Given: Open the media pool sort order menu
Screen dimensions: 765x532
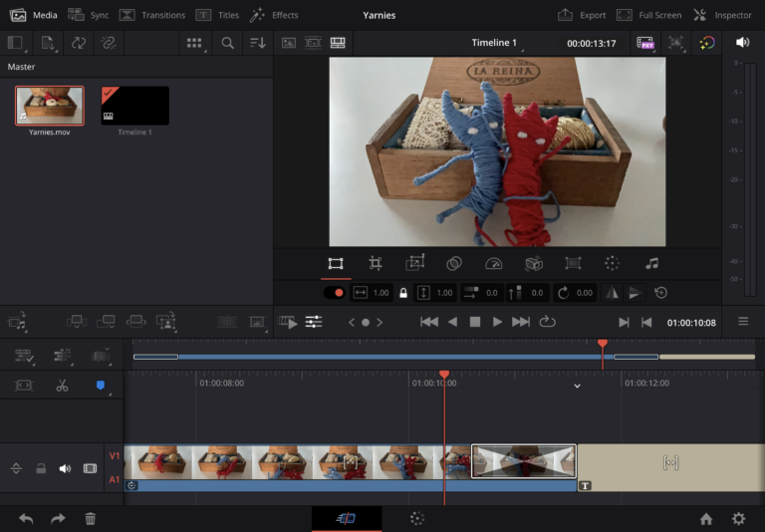Looking at the screenshot, I should tap(258, 43).
